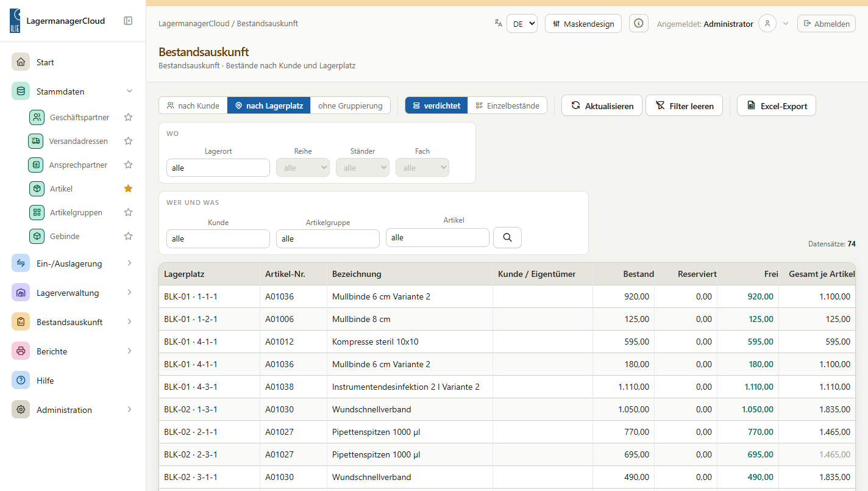Expand the Bestandsauskunft submenu chevron

coord(129,322)
